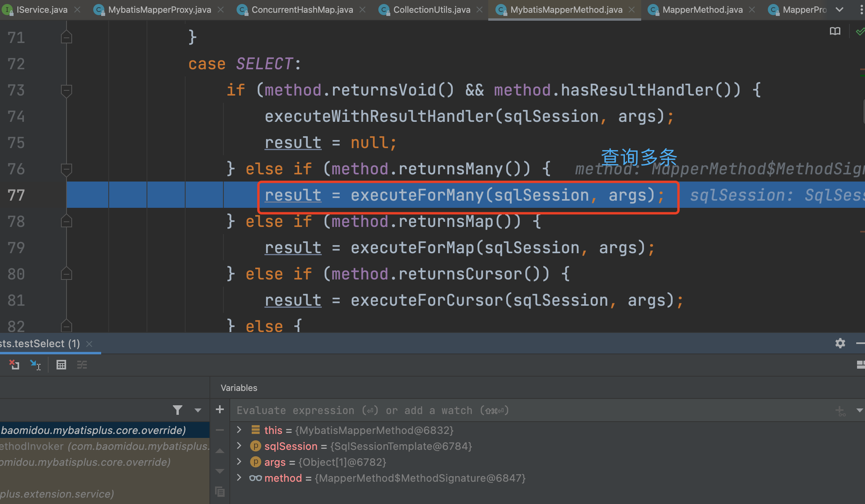
Task: Click line number 72 in the gutter
Action: pyautogui.click(x=16, y=64)
